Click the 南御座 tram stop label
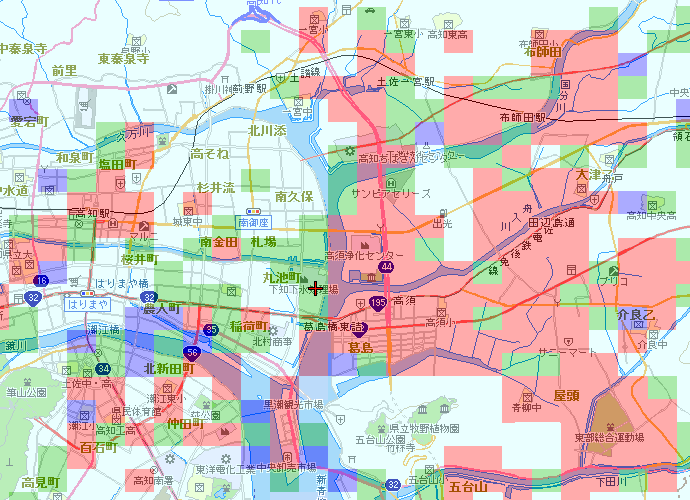This screenshot has height=500, width=690. coord(255,222)
